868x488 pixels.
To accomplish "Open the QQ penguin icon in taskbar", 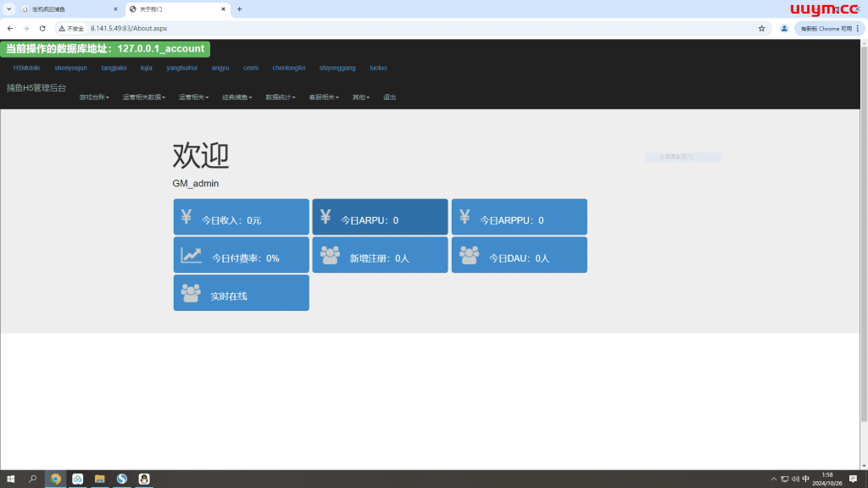I will point(144,479).
